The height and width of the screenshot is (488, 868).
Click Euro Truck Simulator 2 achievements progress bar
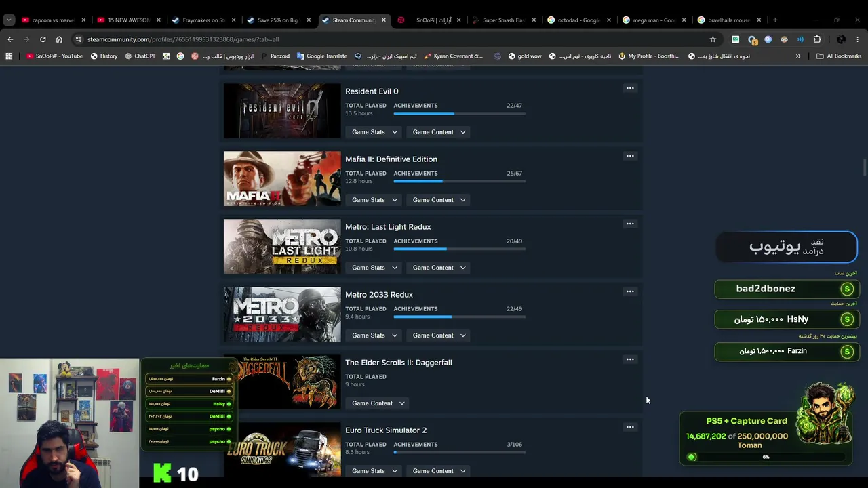(459, 452)
